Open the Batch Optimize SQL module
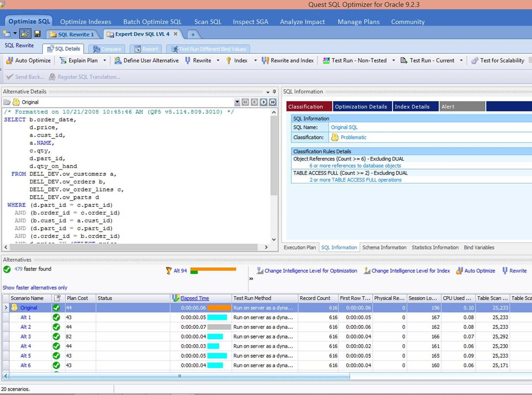This screenshot has height=395, width=532. coord(152,22)
